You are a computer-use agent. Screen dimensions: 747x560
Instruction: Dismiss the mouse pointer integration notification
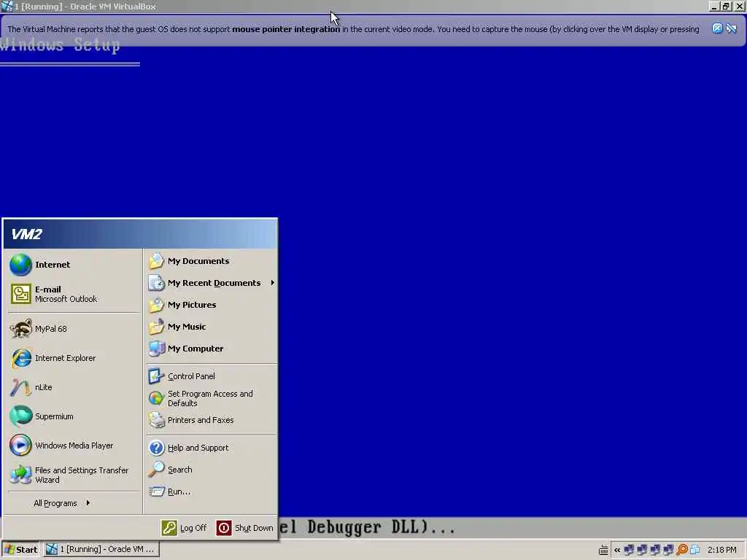(x=717, y=28)
